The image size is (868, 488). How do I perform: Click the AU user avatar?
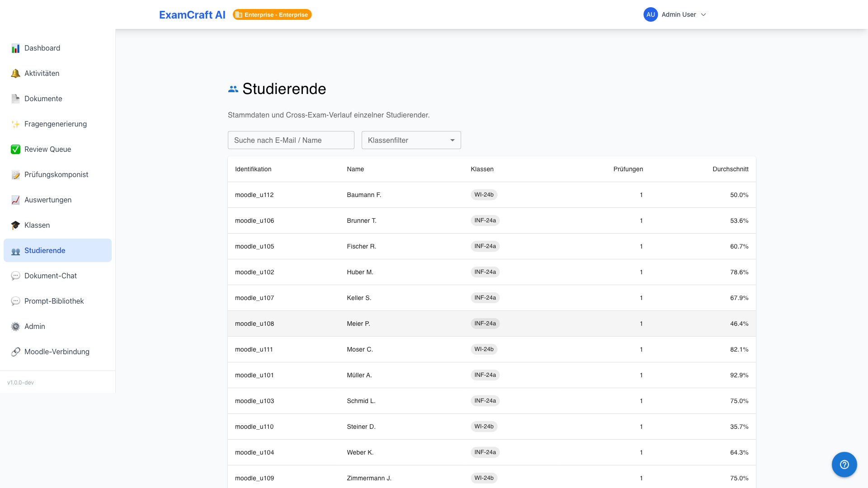651,14
